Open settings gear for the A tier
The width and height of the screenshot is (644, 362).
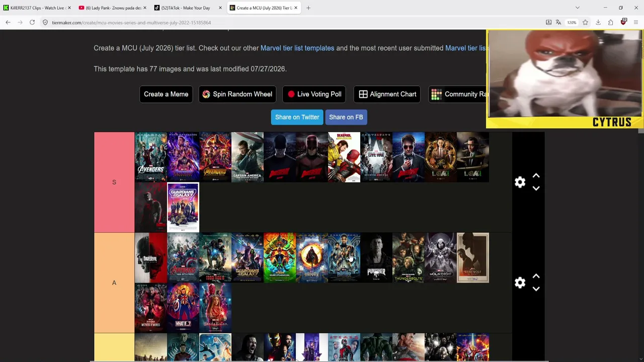pos(520,283)
